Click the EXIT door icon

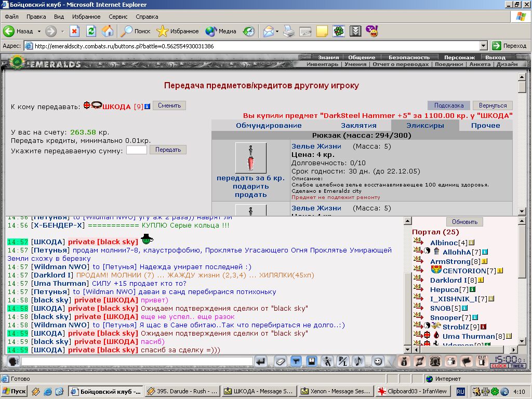482,361
